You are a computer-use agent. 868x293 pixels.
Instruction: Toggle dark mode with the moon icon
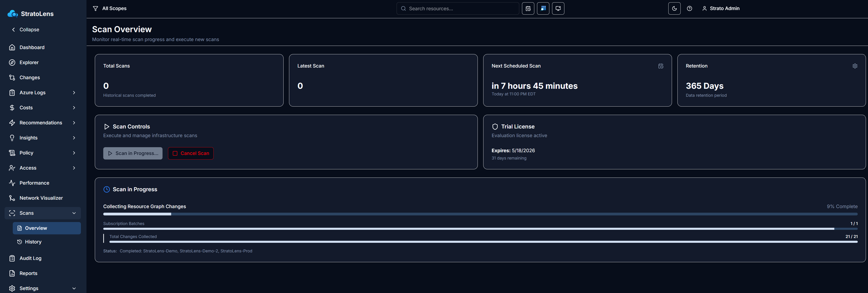pyautogui.click(x=674, y=8)
